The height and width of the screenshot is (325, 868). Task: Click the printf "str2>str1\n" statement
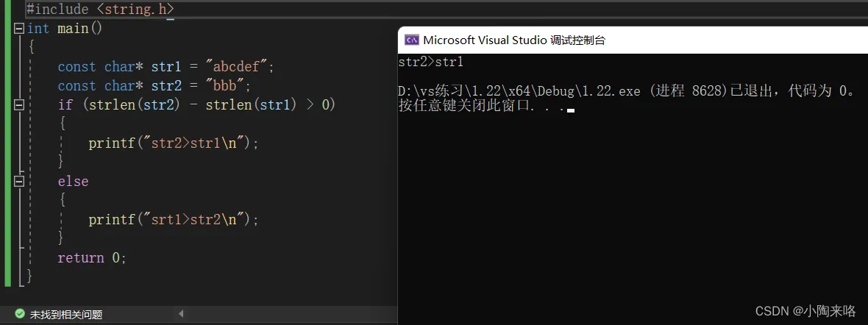point(174,143)
